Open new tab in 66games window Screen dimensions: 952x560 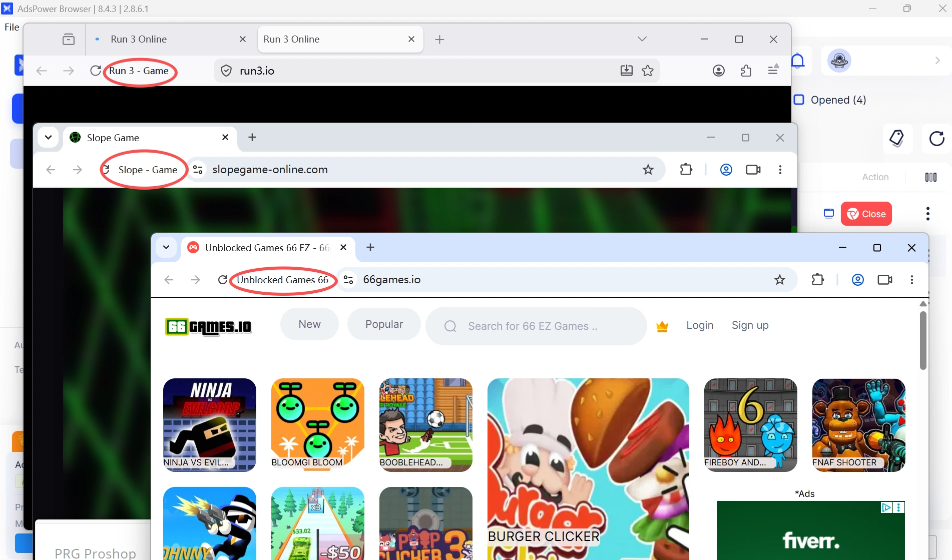click(x=370, y=247)
